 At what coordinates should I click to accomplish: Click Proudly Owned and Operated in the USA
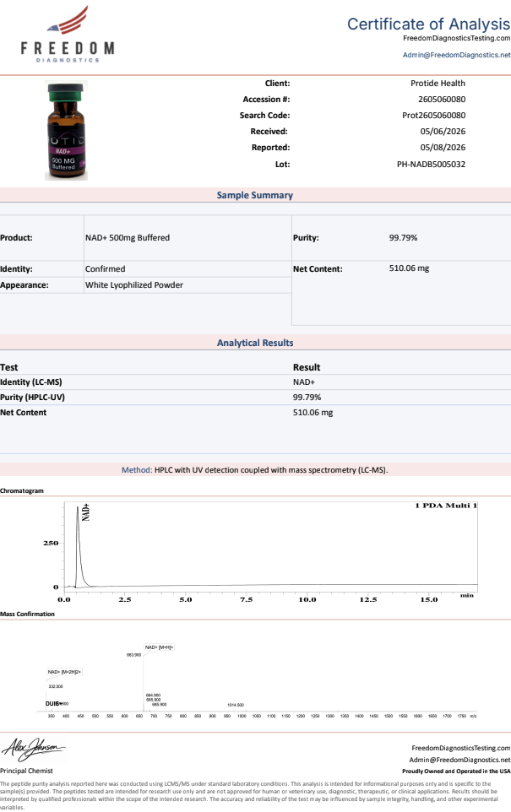click(456, 771)
